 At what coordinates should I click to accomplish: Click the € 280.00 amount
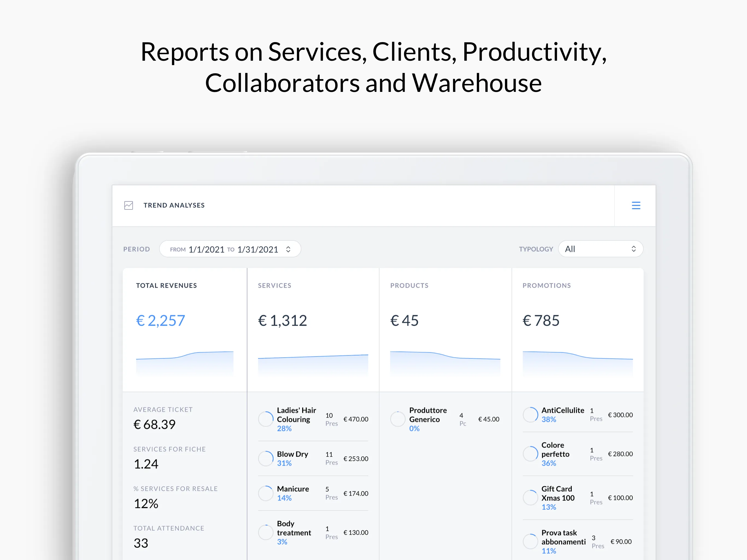(620, 454)
